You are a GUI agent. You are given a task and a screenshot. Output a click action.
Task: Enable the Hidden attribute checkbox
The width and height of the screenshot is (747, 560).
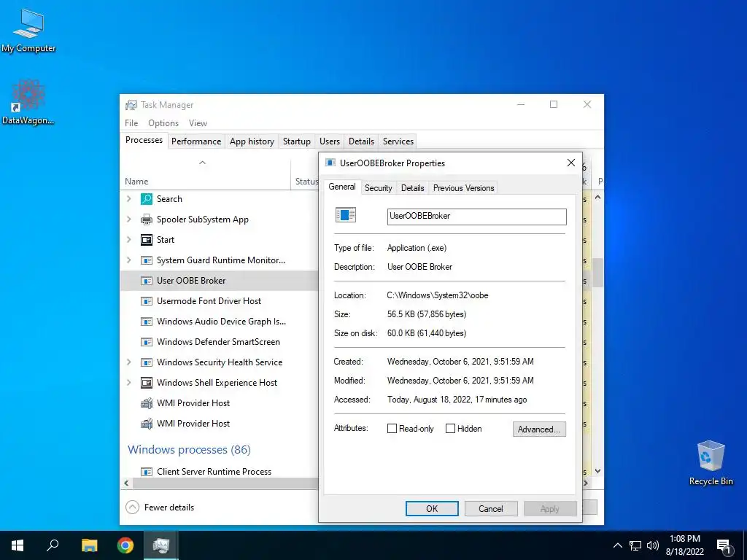tap(450, 429)
